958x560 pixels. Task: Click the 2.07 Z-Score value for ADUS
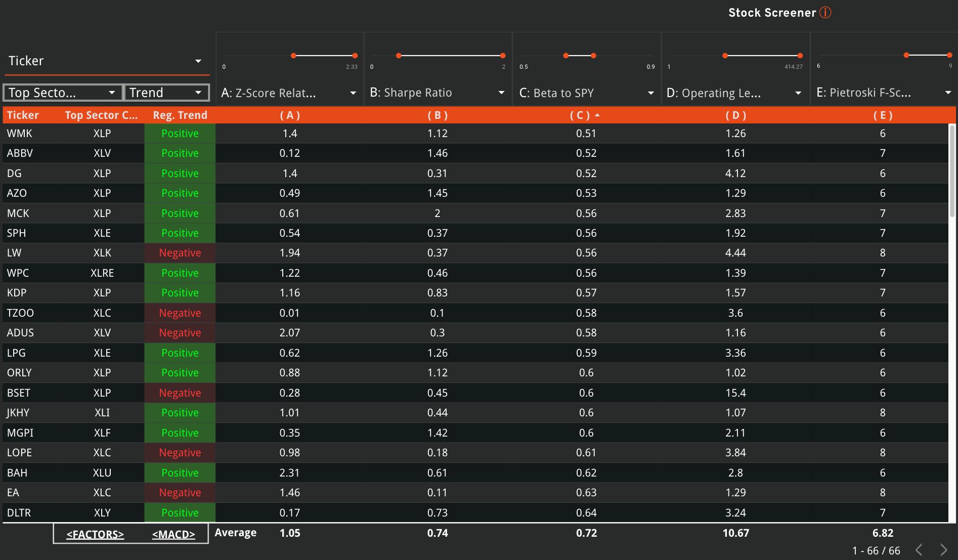click(x=290, y=333)
